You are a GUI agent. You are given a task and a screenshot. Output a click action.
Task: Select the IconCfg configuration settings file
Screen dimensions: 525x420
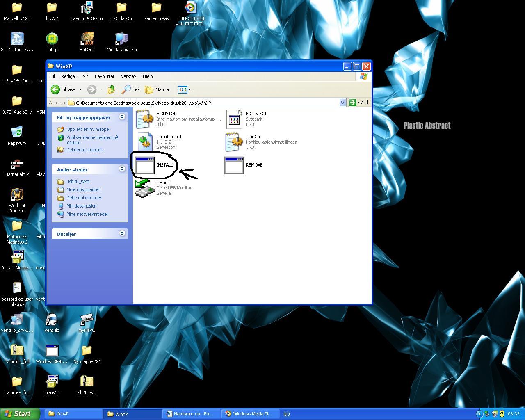pos(234,142)
